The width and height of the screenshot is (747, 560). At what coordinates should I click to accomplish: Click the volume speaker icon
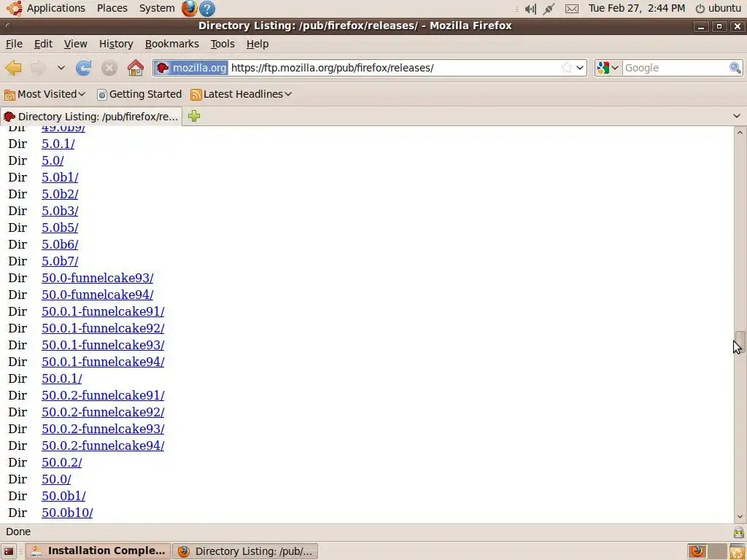530,9
